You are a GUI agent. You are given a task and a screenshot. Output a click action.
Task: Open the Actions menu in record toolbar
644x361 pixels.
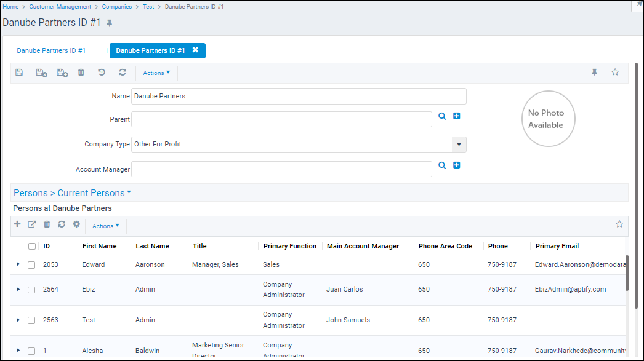coord(156,73)
